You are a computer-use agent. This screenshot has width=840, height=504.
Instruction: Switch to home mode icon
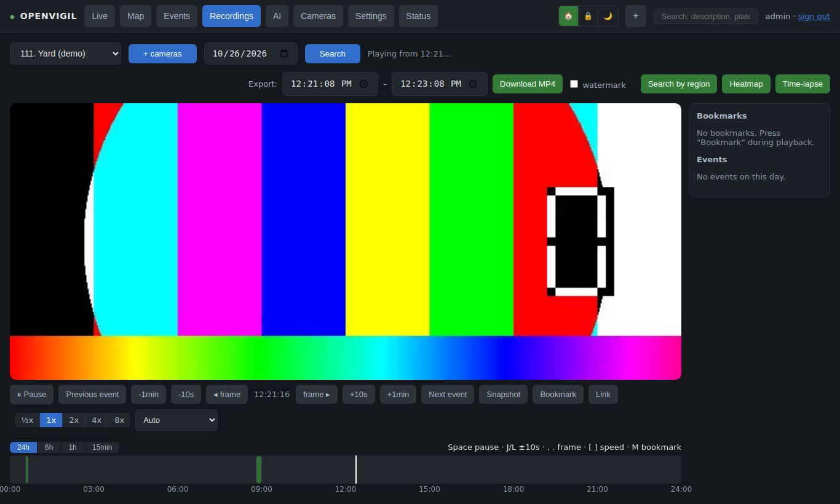tap(568, 16)
